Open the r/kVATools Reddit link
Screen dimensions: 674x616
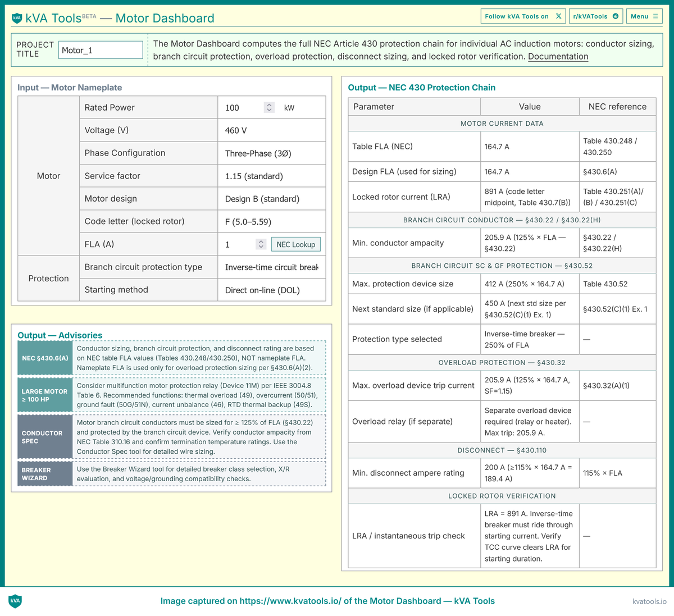(596, 16)
